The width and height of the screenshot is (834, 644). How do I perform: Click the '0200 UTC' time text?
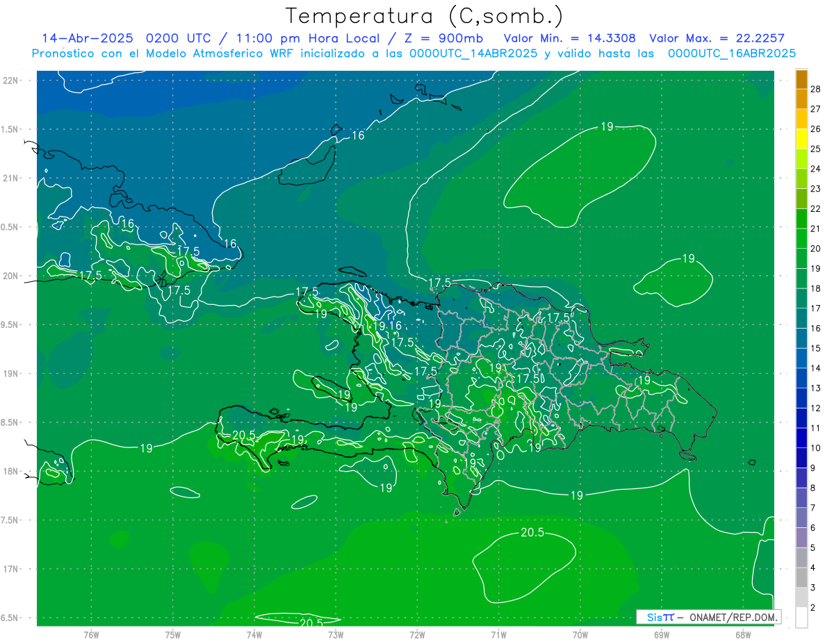[180, 38]
